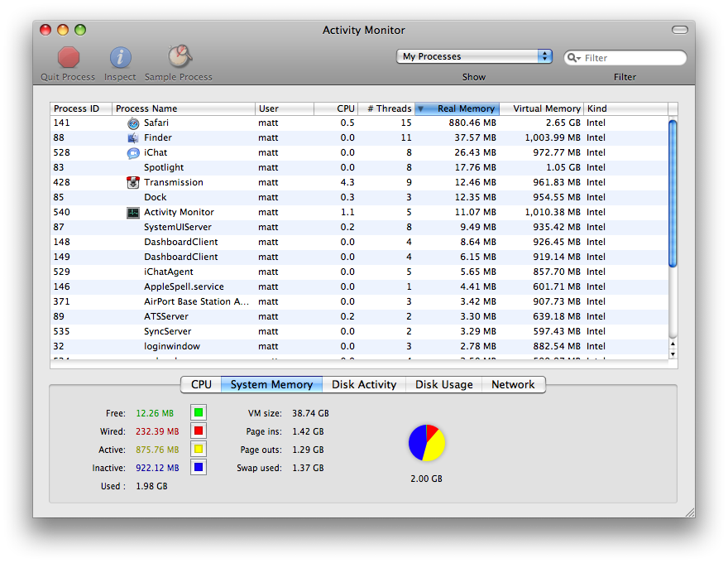Select the AppleSpell.service process row

(x=359, y=286)
